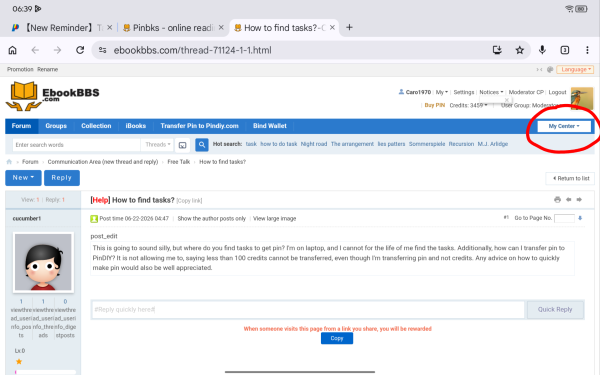
Task: Click the Free Talk breadcrumb link
Action: [x=179, y=162]
